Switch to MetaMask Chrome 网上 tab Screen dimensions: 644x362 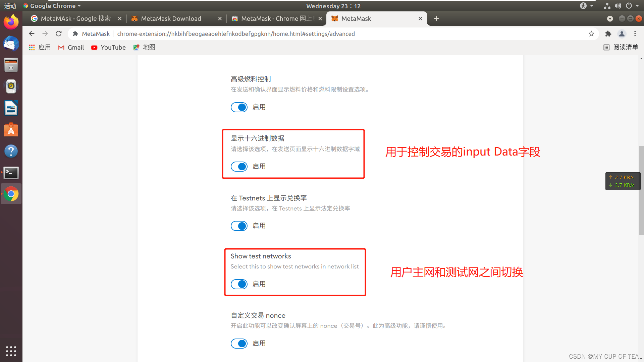pos(277,19)
